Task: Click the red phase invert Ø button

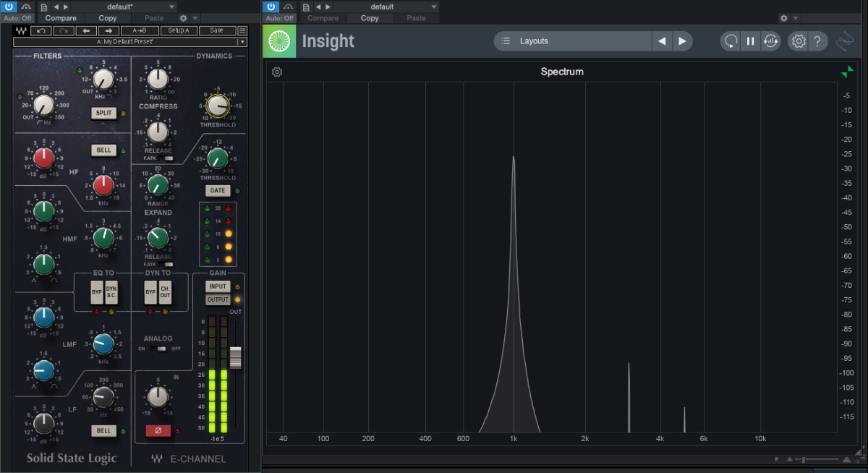Action: 158,431
